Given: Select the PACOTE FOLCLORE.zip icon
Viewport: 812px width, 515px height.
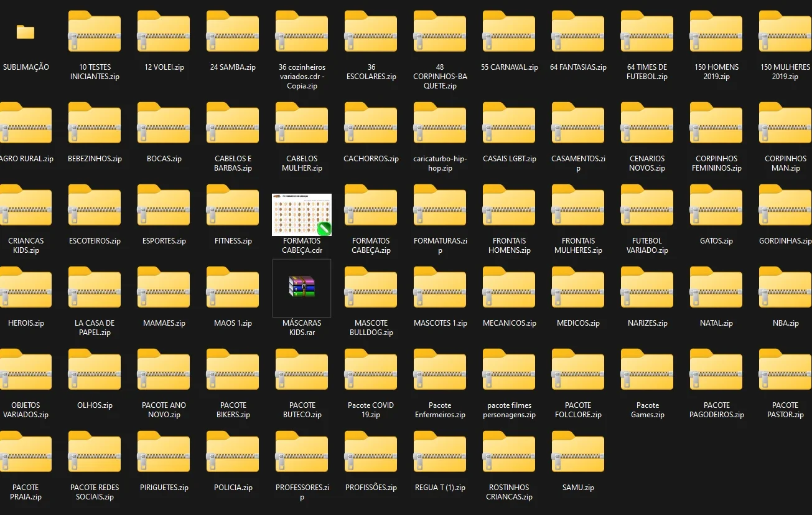Looking at the screenshot, I should point(578,369).
